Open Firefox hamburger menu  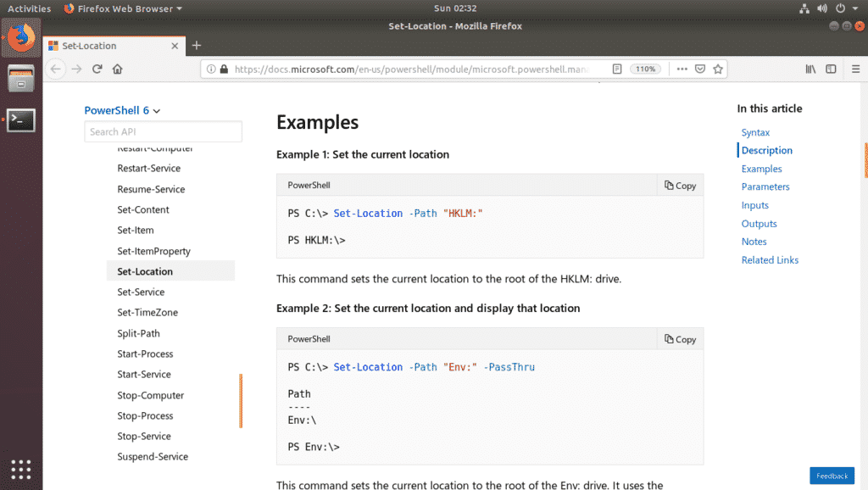point(856,69)
